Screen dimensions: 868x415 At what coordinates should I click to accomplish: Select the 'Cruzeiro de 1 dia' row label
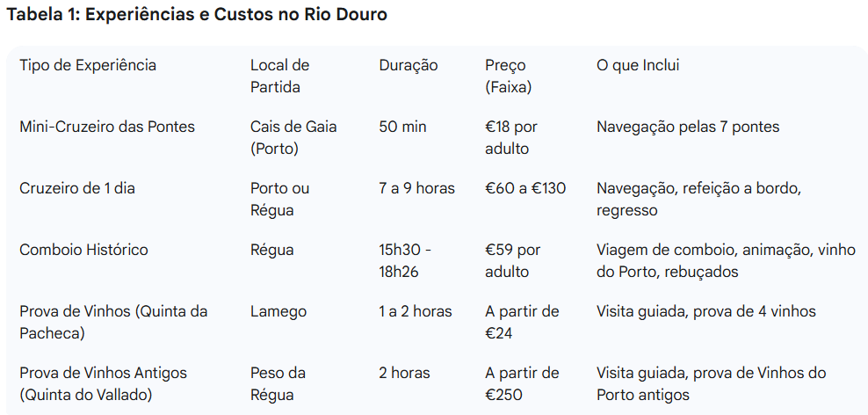[77, 188]
